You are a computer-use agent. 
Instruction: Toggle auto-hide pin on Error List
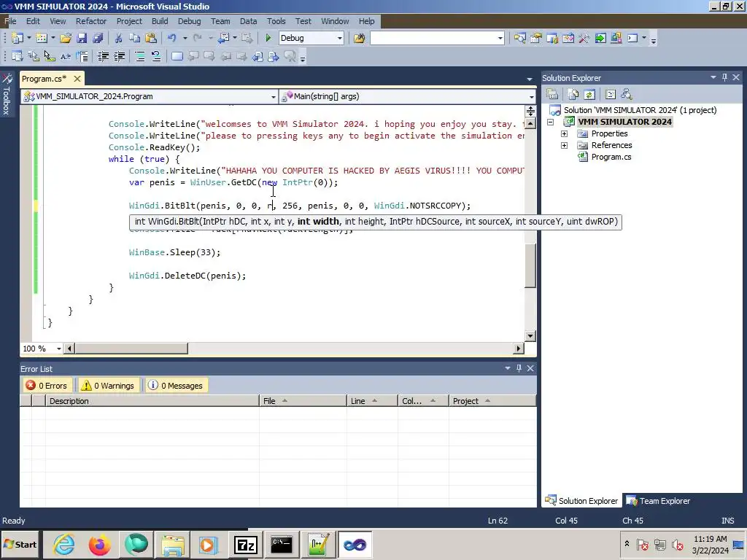pos(519,368)
